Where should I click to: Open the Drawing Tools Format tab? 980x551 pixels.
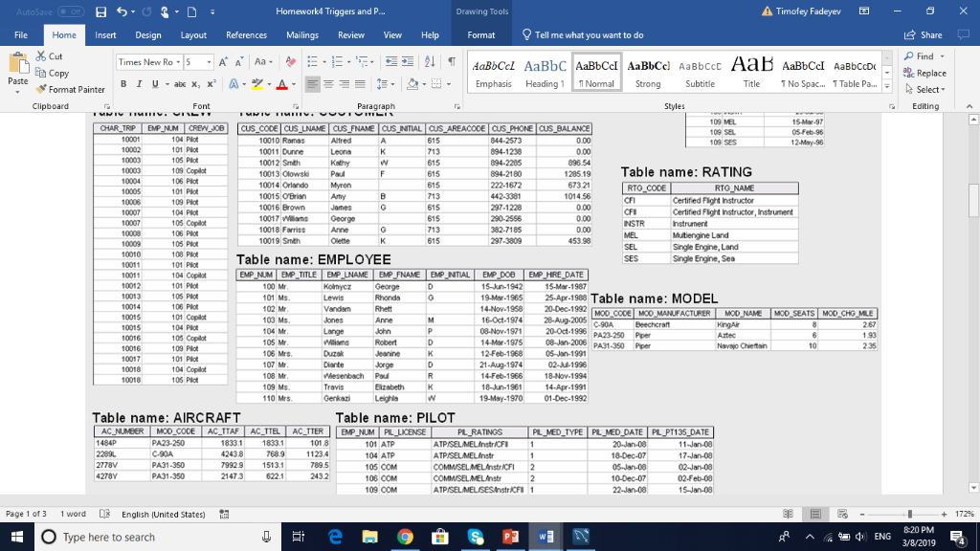pyautogui.click(x=480, y=35)
